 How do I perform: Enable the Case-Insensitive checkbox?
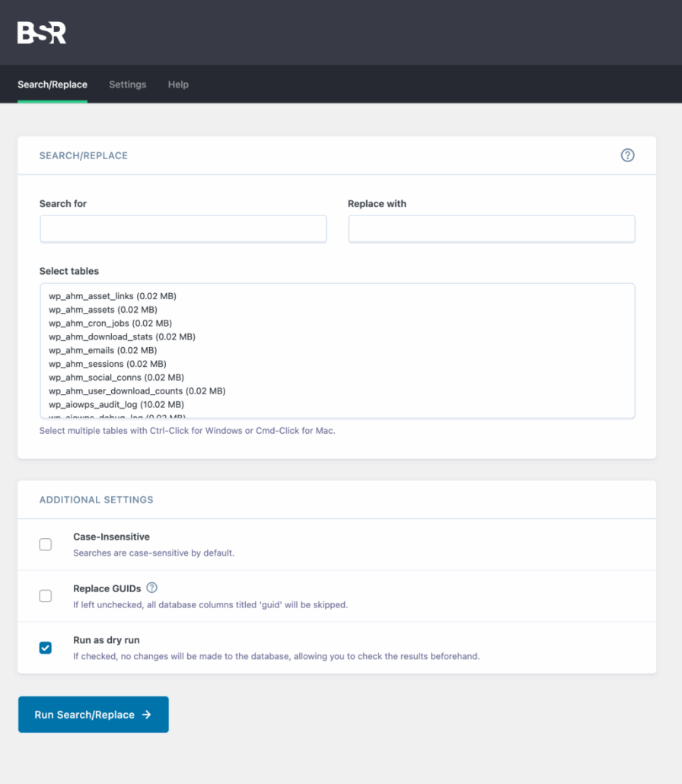46,544
